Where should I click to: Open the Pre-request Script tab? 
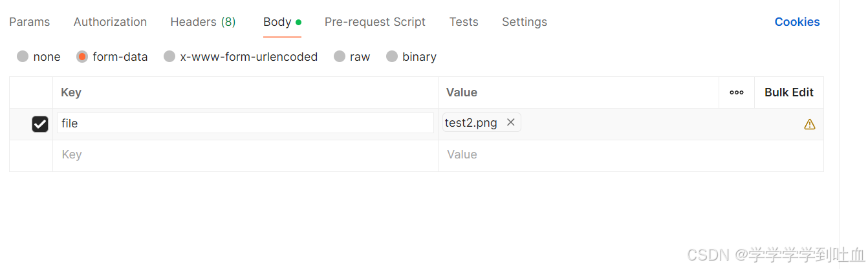(374, 22)
